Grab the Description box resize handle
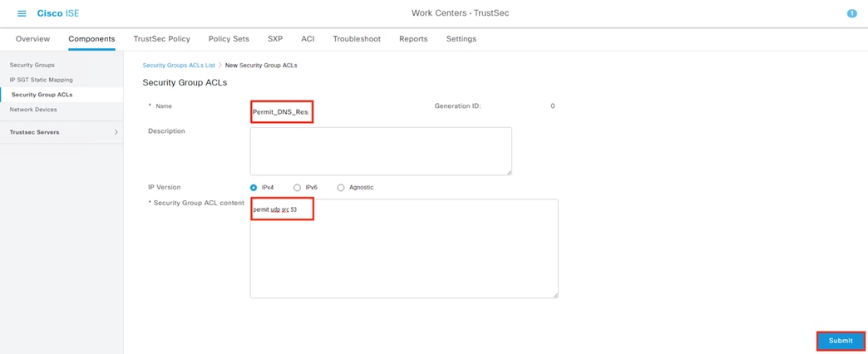 509,172
